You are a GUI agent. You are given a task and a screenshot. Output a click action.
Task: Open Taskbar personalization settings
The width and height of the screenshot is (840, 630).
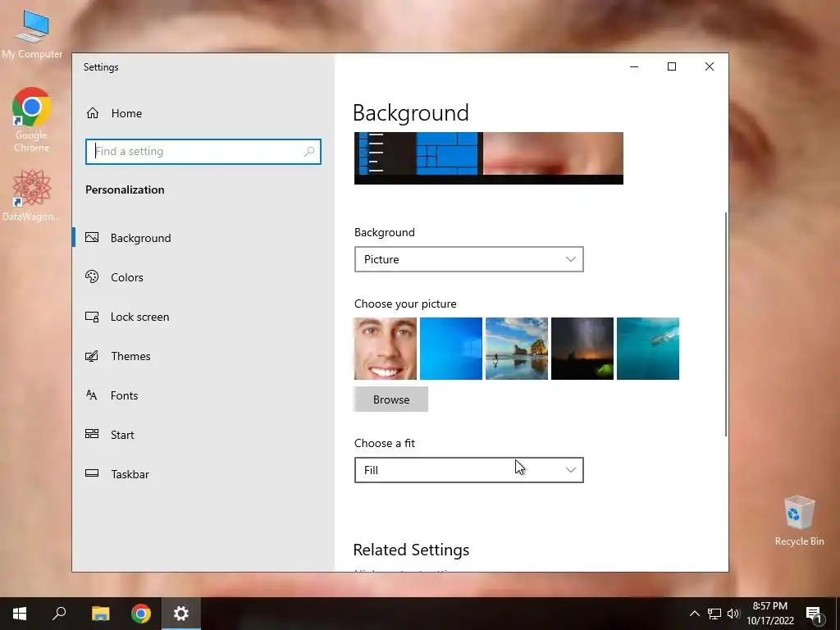pos(203,474)
